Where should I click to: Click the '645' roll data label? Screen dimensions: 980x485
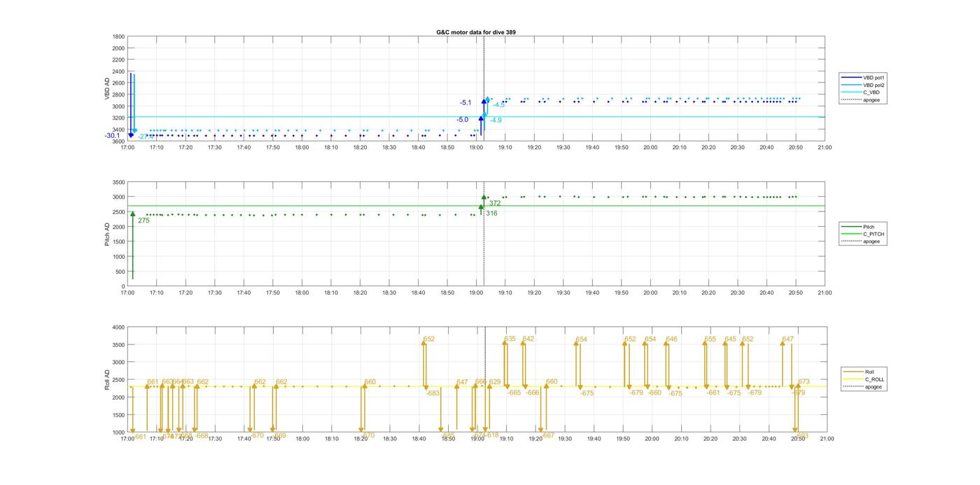click(x=730, y=339)
